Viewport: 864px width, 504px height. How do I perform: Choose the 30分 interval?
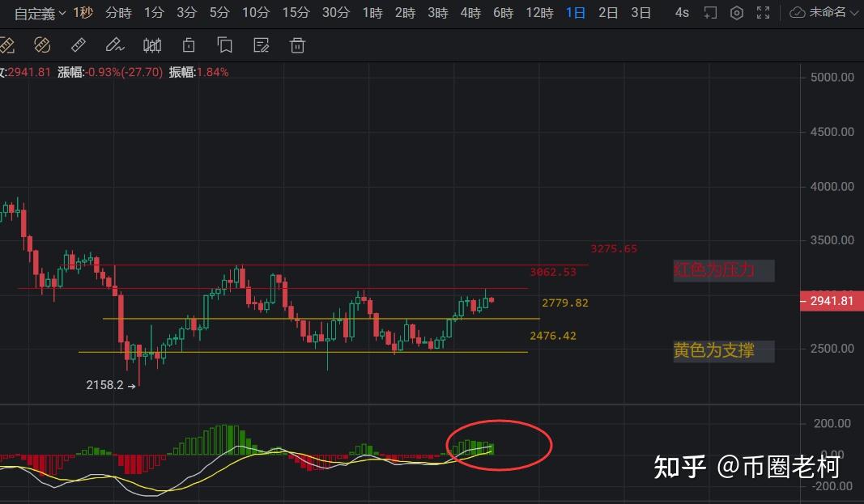pos(335,13)
